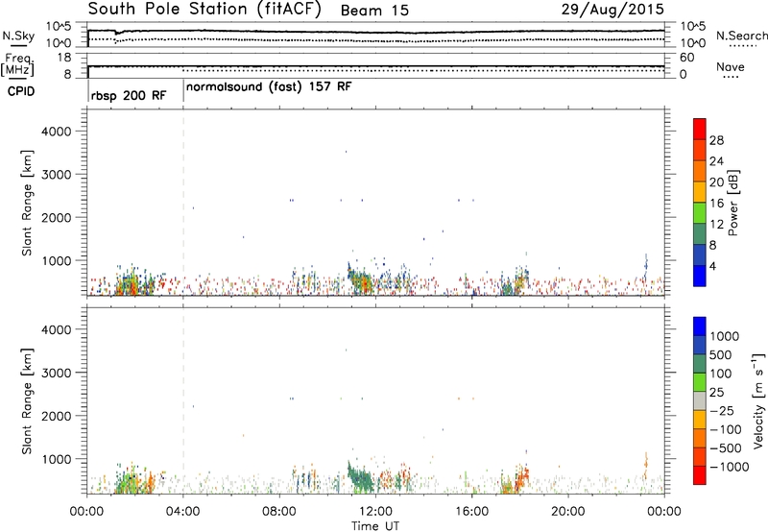The height and width of the screenshot is (532, 768).
Task: Click the '4000' tick on the Power panel
Action: click(57, 132)
